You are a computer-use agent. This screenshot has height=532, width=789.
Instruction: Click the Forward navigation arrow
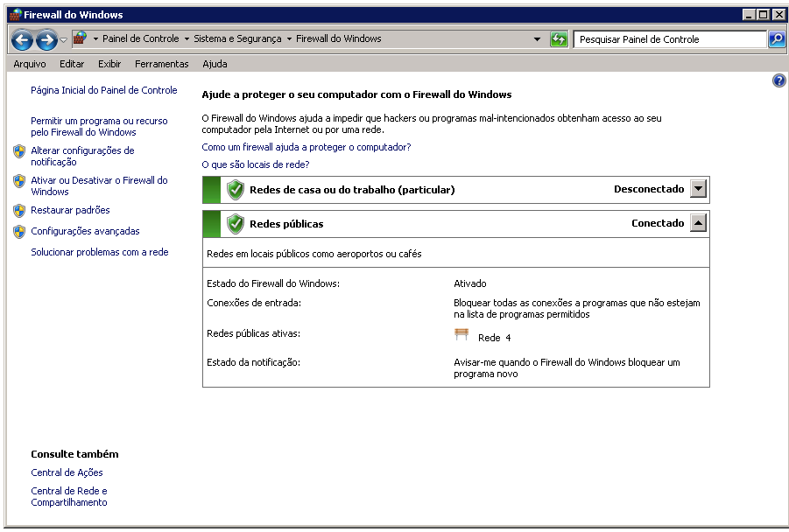point(46,39)
